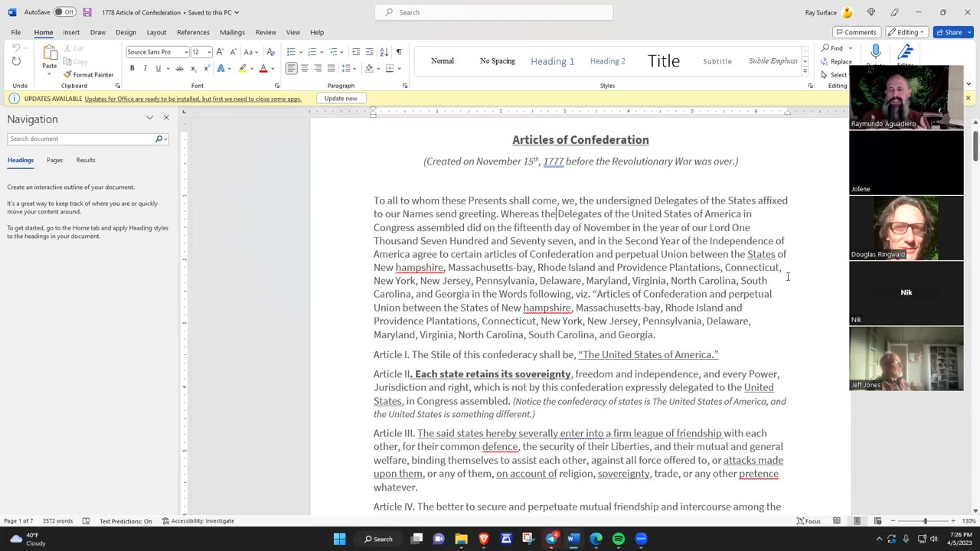The width and height of the screenshot is (980, 551).
Task: Open Spotify from the taskbar
Action: point(619,539)
